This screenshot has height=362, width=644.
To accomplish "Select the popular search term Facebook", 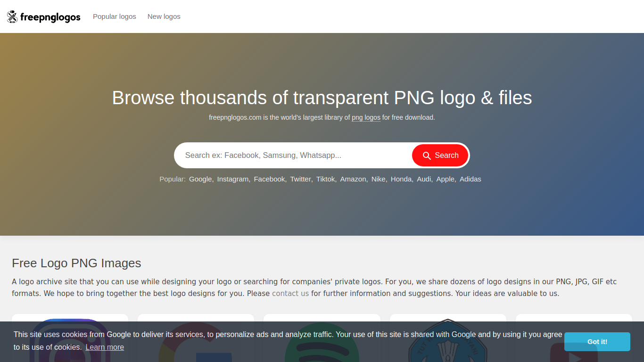I will (x=269, y=179).
